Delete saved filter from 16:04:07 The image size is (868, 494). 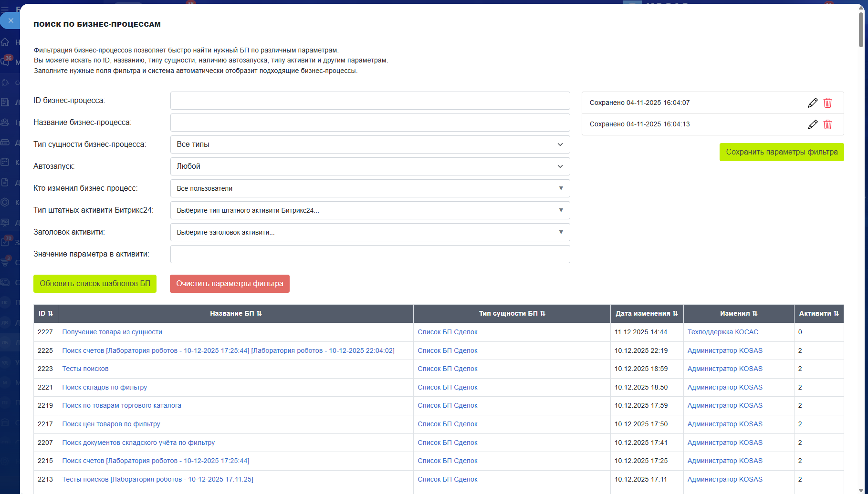[827, 103]
